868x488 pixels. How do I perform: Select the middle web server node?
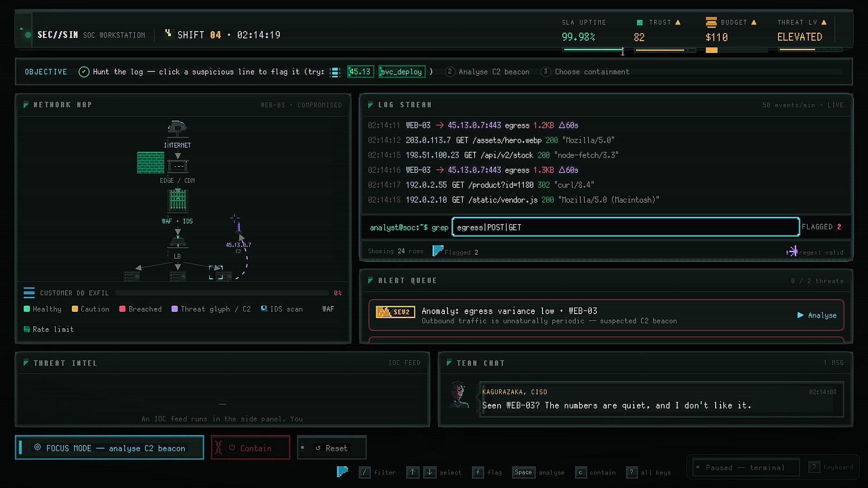[x=178, y=276]
